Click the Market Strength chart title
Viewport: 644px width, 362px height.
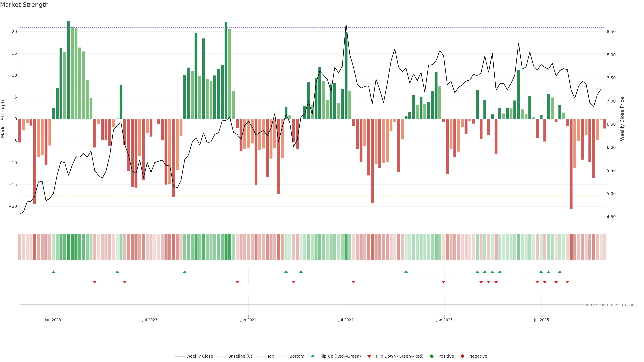pos(24,5)
